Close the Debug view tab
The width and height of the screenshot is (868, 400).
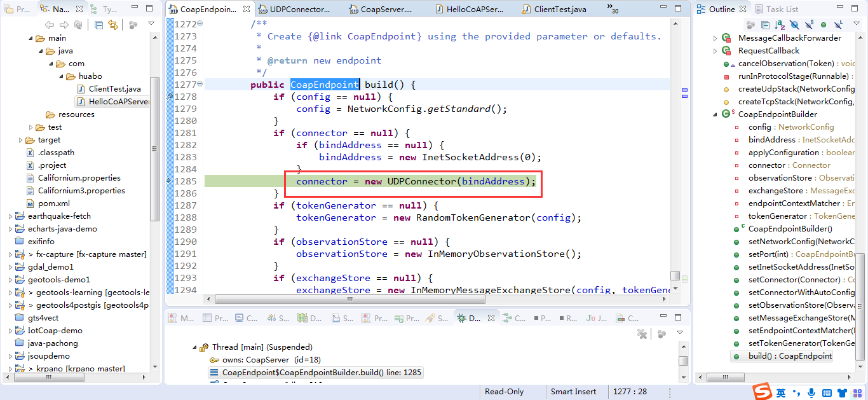click(x=491, y=319)
